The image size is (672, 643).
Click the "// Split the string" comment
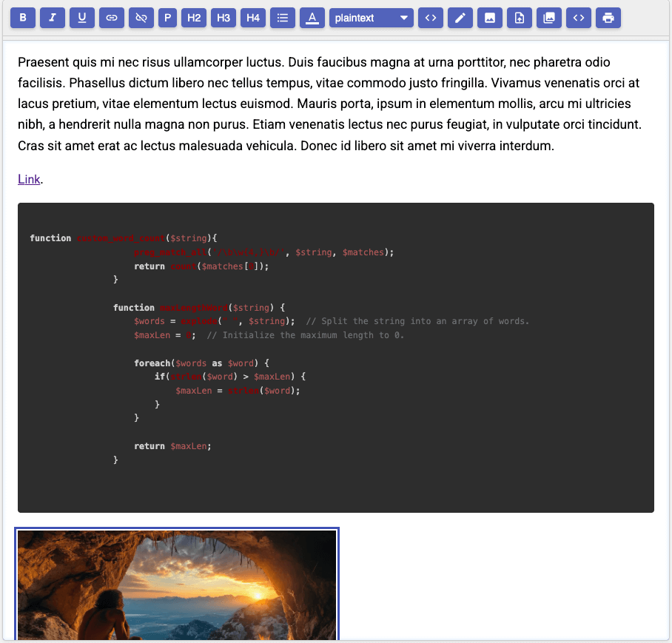pos(417,321)
